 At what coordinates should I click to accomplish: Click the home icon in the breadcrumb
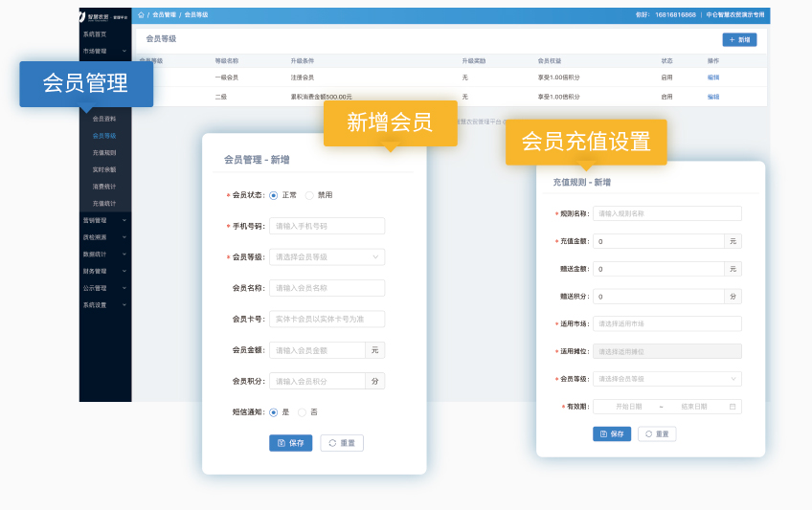(x=142, y=15)
